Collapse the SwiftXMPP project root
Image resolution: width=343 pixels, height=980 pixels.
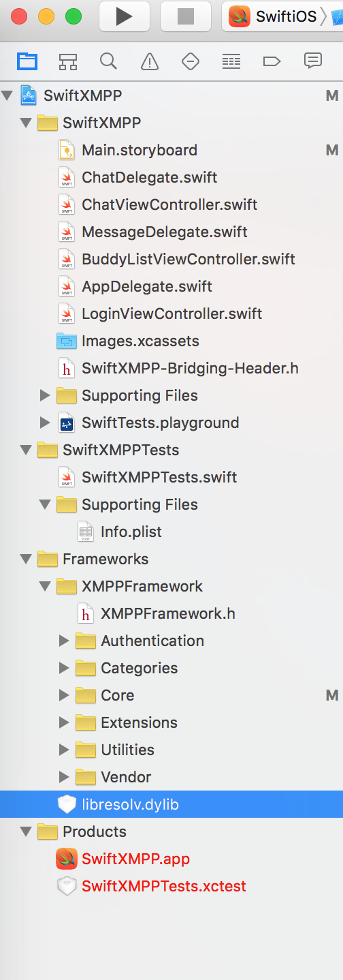click(7, 95)
